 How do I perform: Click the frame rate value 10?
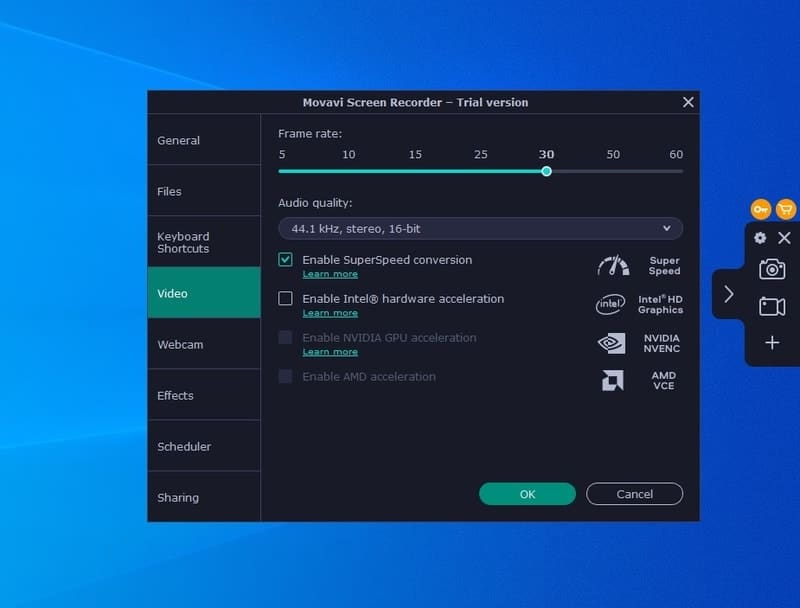(348, 155)
